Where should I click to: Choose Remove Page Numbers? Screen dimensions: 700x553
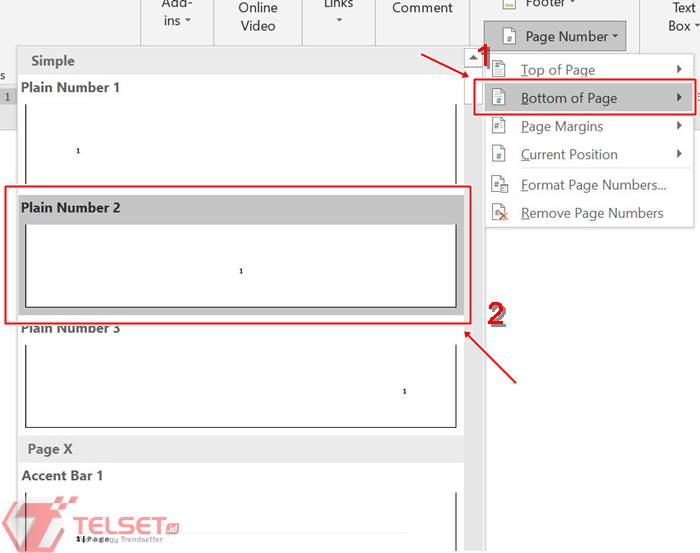tap(589, 213)
